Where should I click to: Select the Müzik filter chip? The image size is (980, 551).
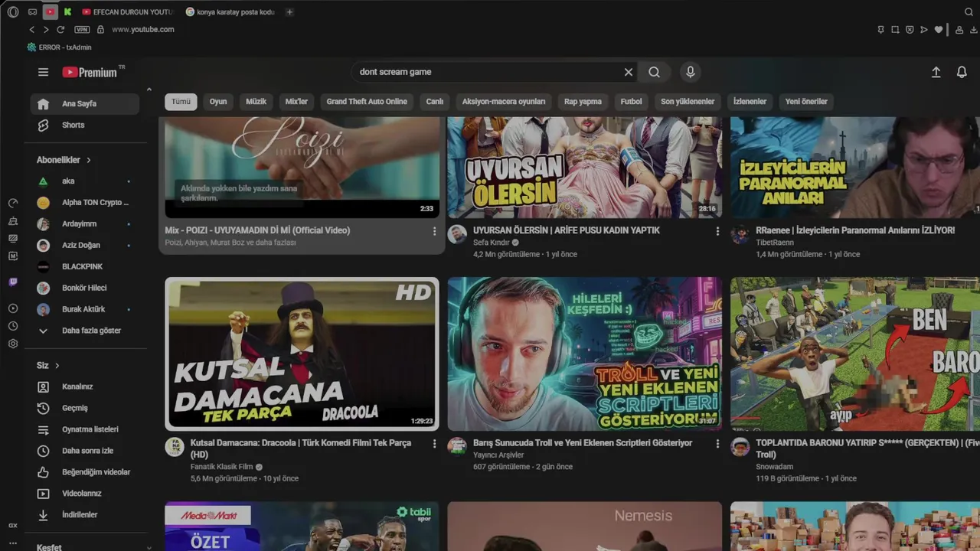[256, 102]
